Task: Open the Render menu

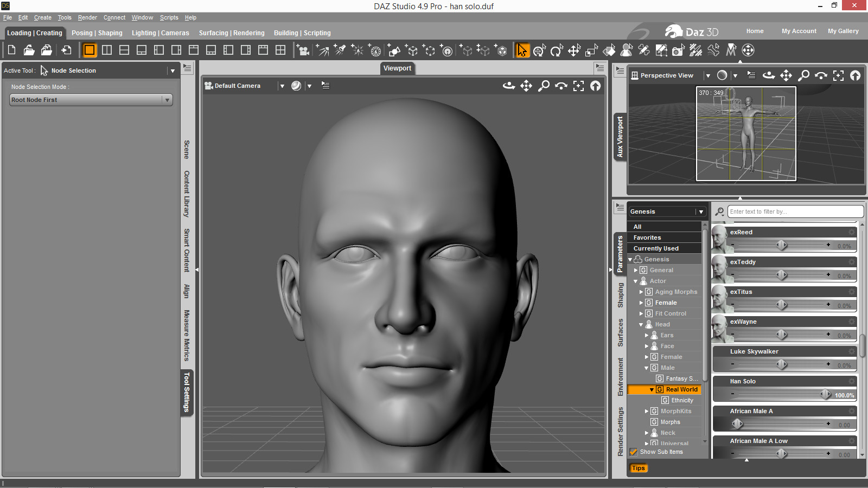Action: click(x=87, y=17)
